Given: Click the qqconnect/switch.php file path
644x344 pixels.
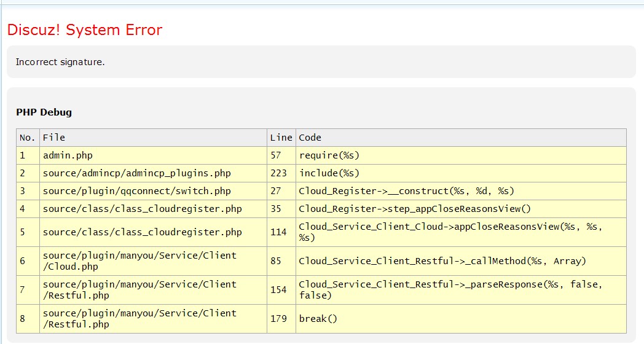Looking at the screenshot, I should pos(136,191).
